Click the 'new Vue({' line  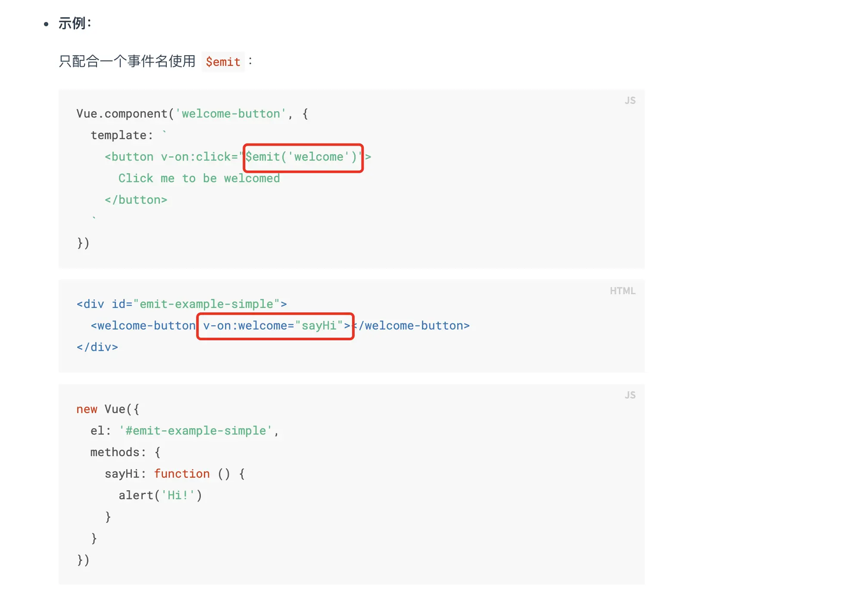coord(108,409)
